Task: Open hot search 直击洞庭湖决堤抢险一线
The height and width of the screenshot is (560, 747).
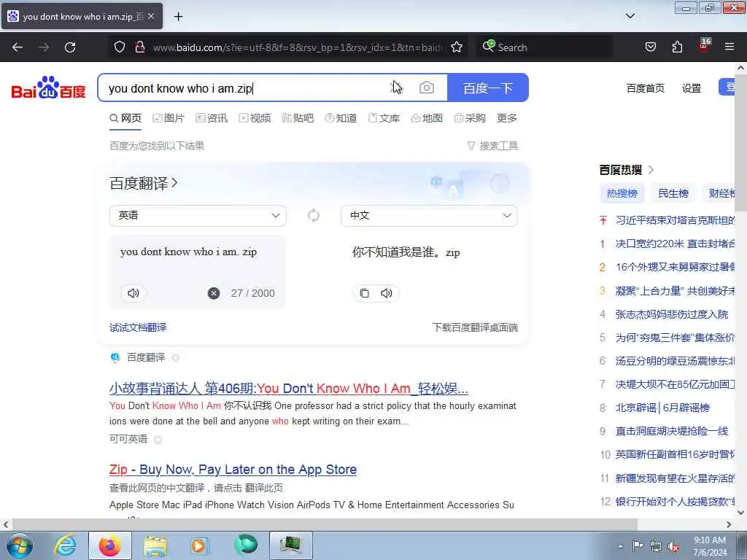Action: 672,431
